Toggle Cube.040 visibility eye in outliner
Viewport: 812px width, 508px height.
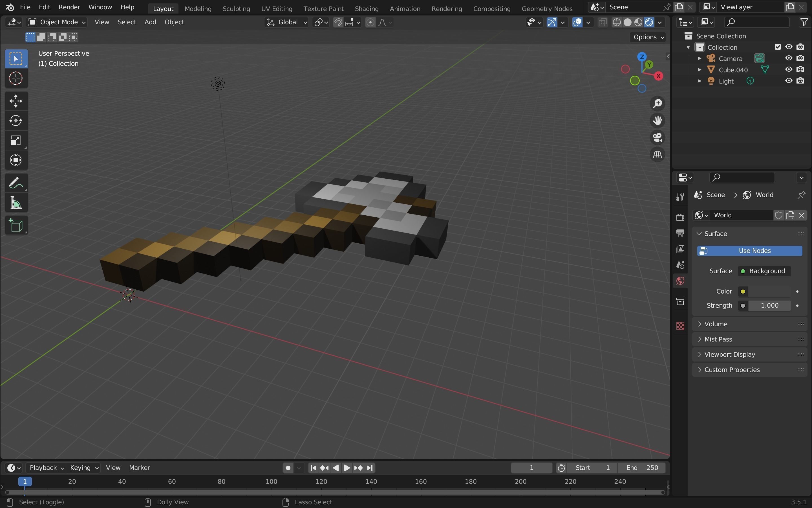pos(789,69)
